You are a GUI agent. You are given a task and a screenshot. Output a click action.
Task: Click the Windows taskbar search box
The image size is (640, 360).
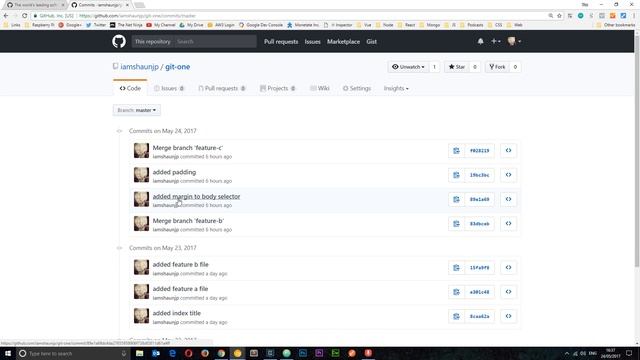[73, 353]
